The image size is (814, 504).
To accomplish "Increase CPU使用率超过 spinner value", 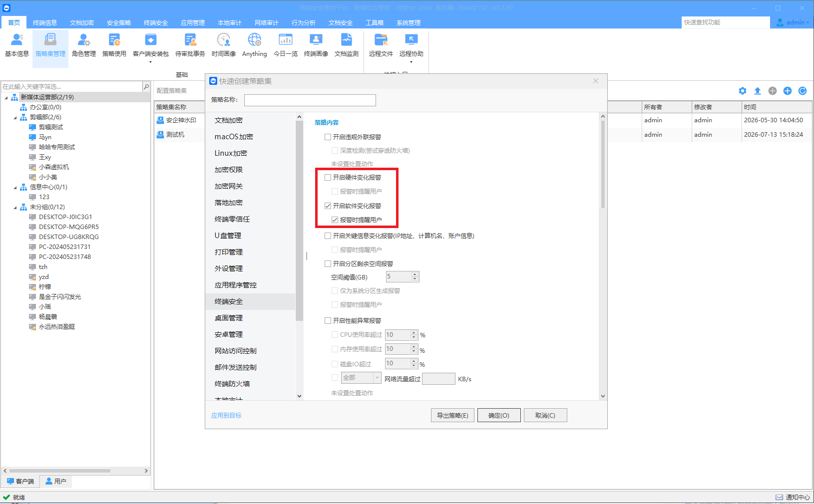I will pyautogui.click(x=414, y=332).
